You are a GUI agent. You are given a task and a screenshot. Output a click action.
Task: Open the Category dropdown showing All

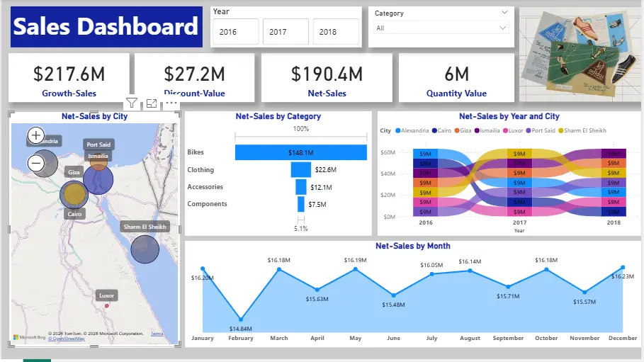(441, 28)
